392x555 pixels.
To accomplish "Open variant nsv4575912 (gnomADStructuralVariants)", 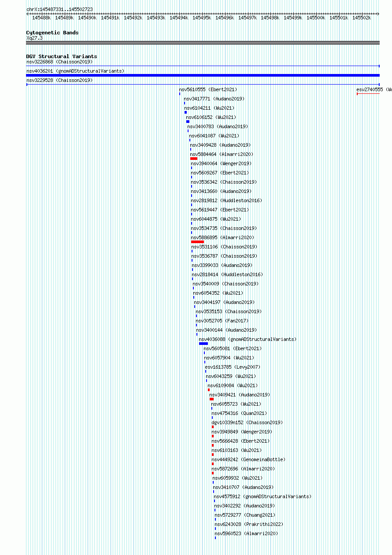I will click(x=263, y=496).
